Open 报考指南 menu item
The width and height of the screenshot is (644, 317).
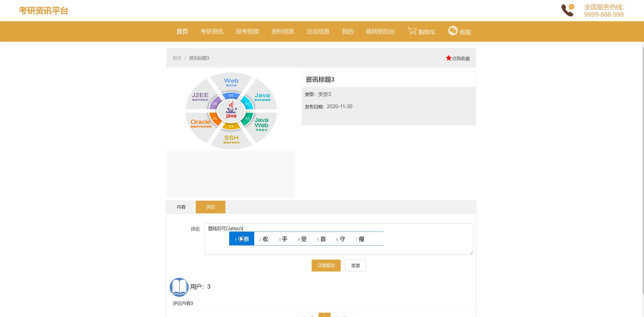coord(247,31)
